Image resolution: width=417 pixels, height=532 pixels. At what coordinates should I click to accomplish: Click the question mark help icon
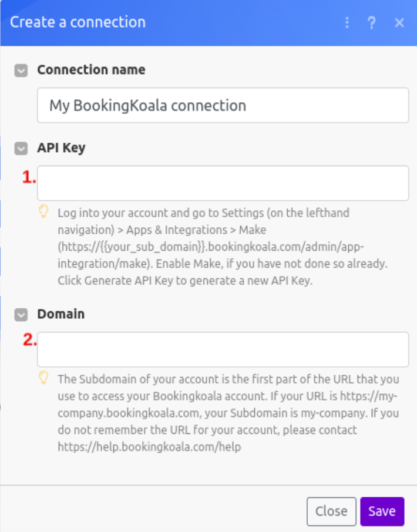coord(371,23)
